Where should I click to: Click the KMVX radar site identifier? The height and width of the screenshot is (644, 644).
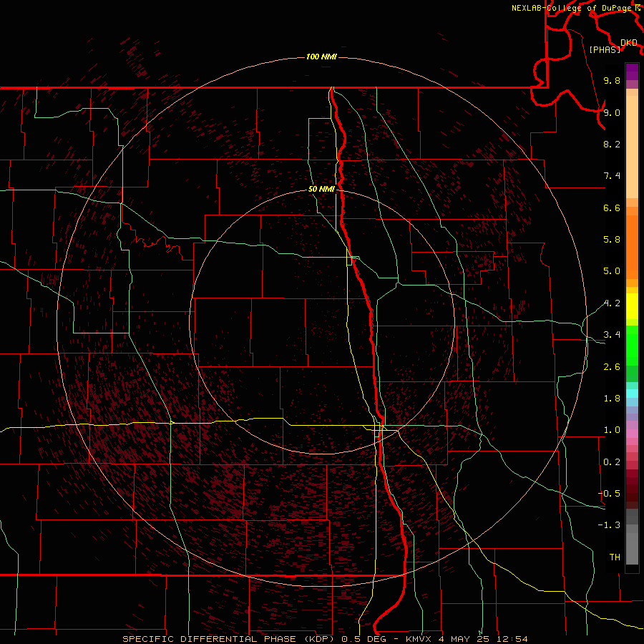[x=420, y=639]
